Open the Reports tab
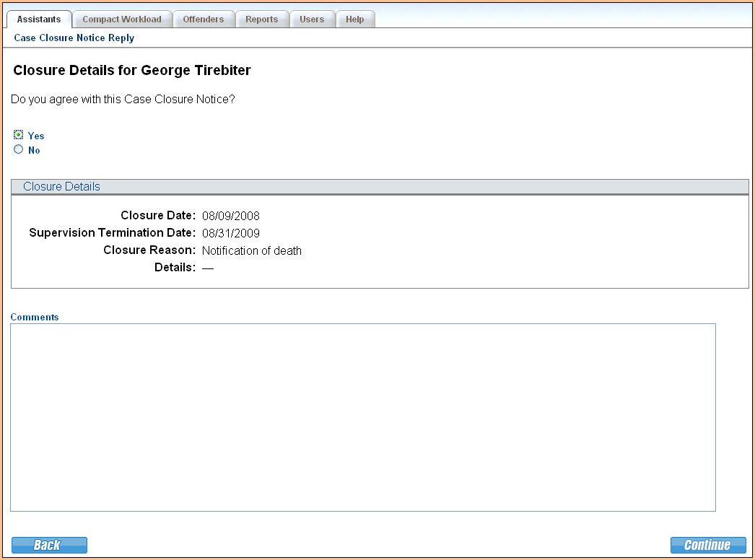The image size is (755, 560). pos(261,19)
